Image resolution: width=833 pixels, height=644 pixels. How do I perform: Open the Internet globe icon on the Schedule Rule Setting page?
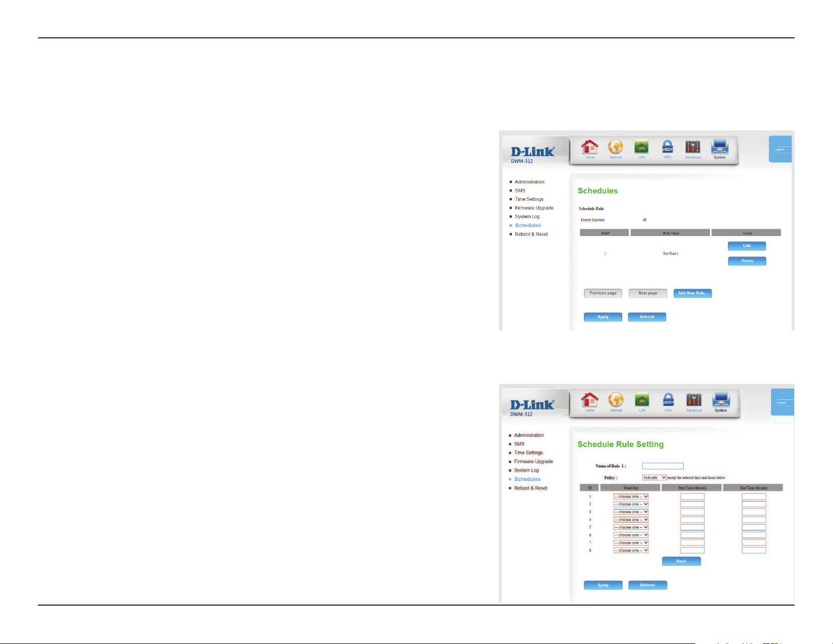616,400
